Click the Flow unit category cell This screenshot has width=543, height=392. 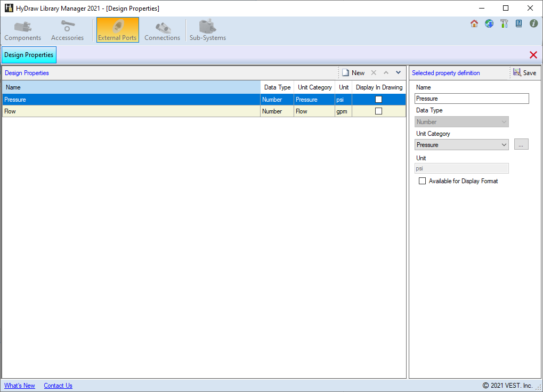[314, 111]
